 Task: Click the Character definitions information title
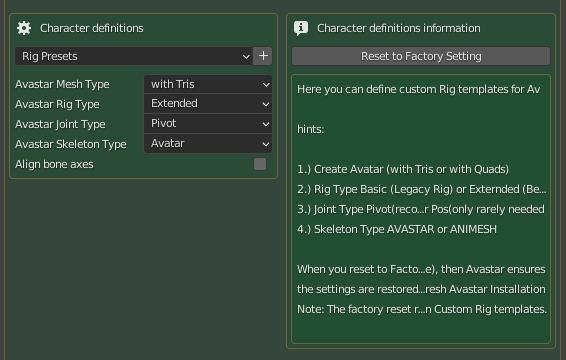(x=399, y=28)
